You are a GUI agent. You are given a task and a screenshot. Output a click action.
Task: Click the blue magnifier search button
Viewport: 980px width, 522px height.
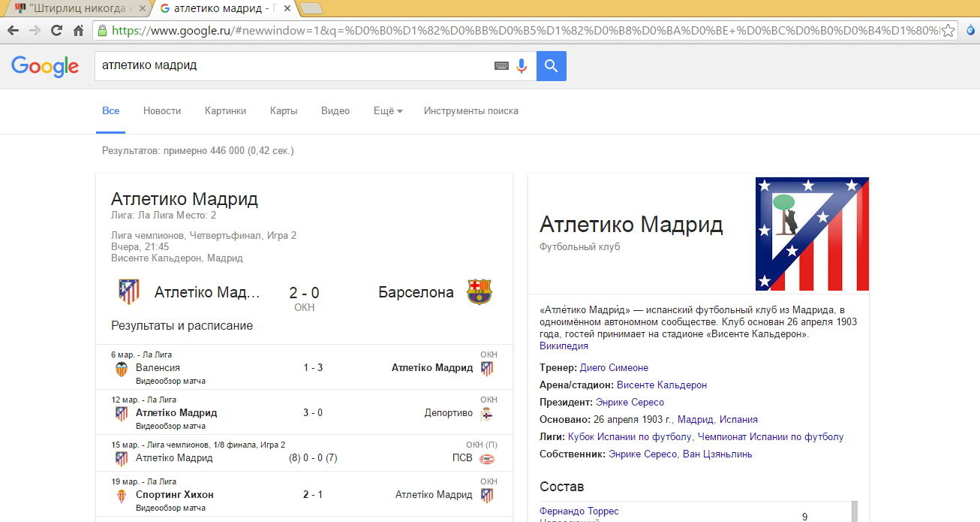pos(552,66)
